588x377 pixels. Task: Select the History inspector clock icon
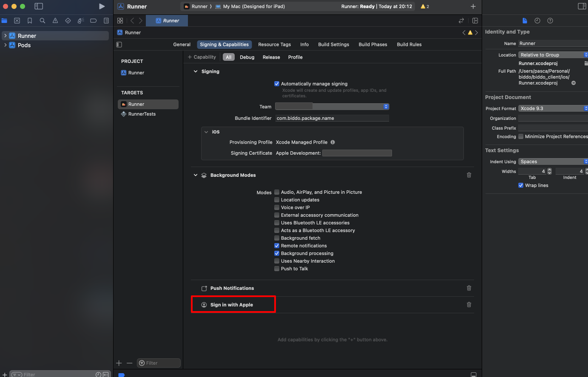537,21
